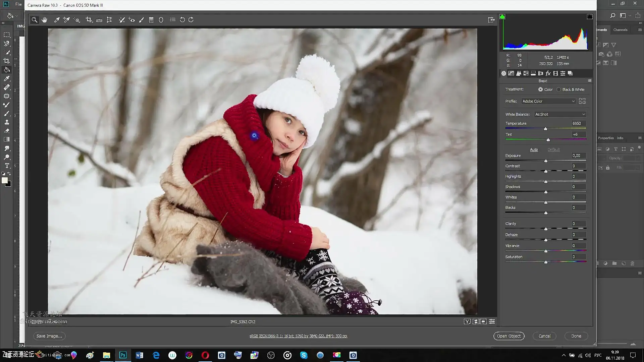
Task: Open the Tone Curve panel tab
Action: [511, 73]
